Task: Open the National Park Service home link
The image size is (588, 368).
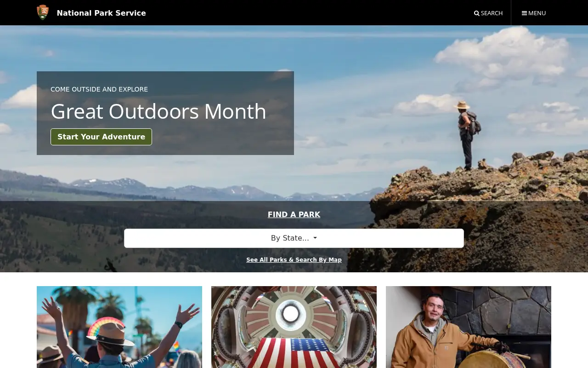Action: [101, 13]
